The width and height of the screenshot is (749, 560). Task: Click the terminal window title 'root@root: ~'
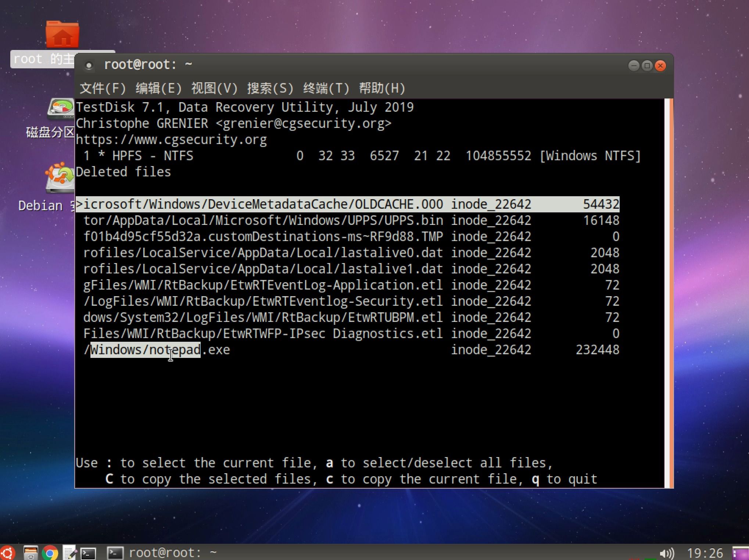click(x=148, y=65)
